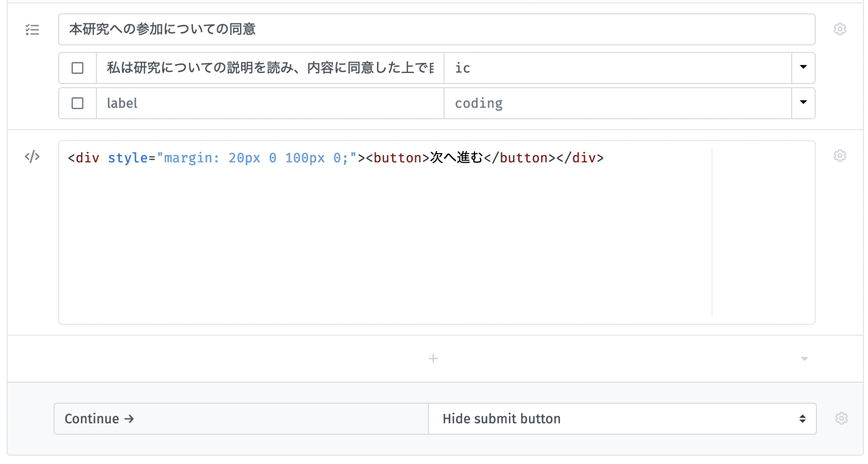The width and height of the screenshot is (868, 464).
Task: Click the HTML code block icon
Action: [x=32, y=157]
